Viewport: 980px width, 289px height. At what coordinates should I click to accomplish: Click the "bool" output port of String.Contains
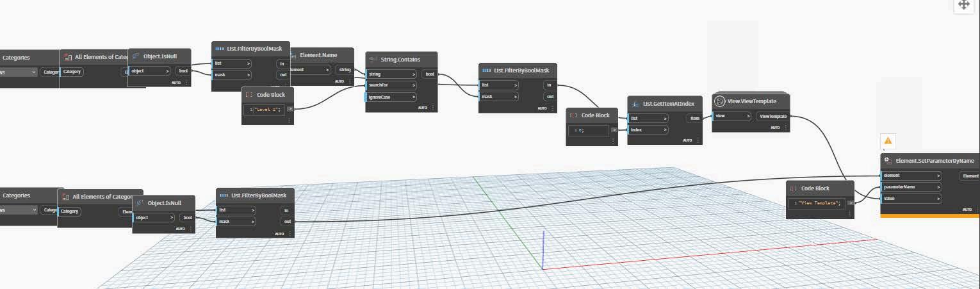429,74
